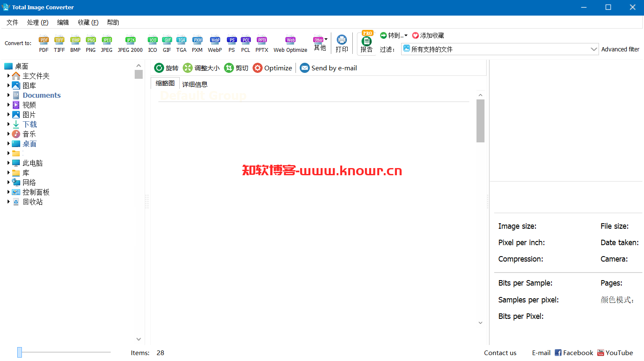The width and height of the screenshot is (644, 361).
Task: Select the 库 libraries item
Action: coord(25,173)
